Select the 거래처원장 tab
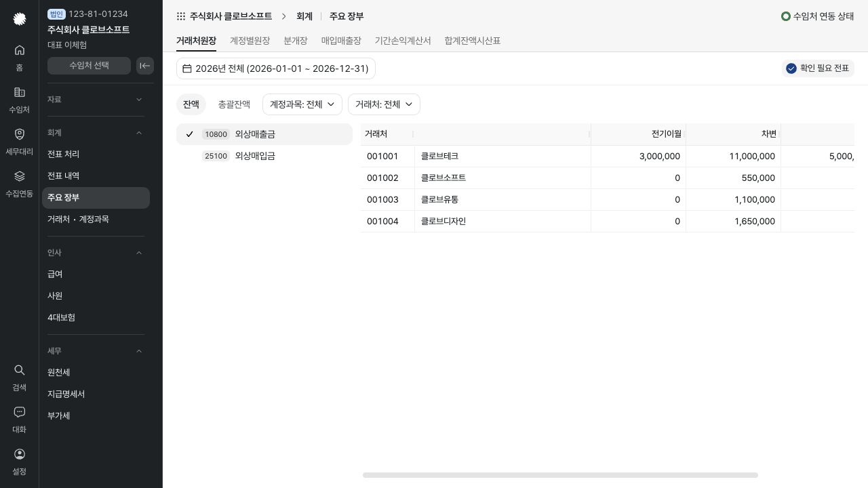 point(196,41)
